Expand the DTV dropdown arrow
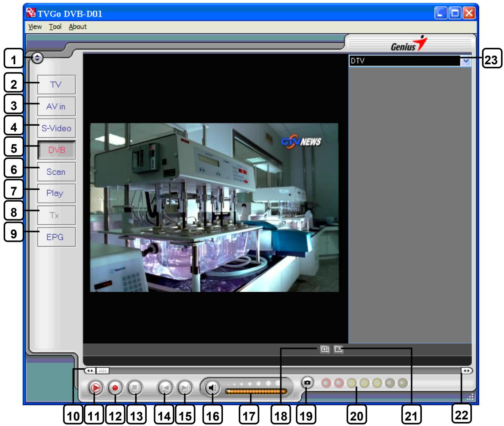This screenshot has height=426, width=504. point(466,61)
